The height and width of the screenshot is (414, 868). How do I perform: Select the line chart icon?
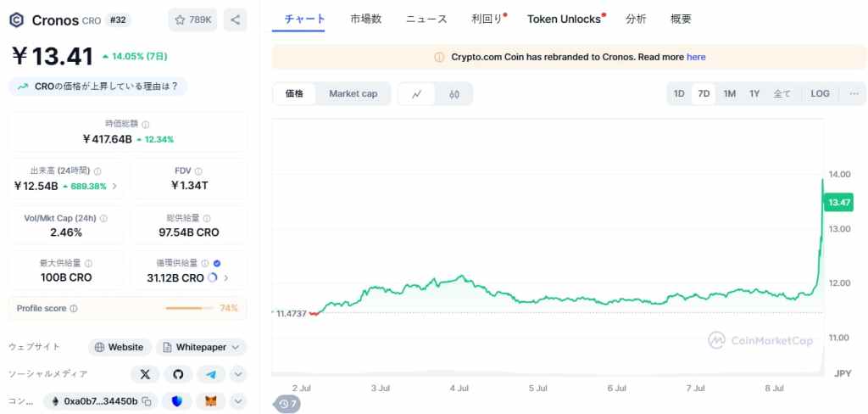pos(417,93)
